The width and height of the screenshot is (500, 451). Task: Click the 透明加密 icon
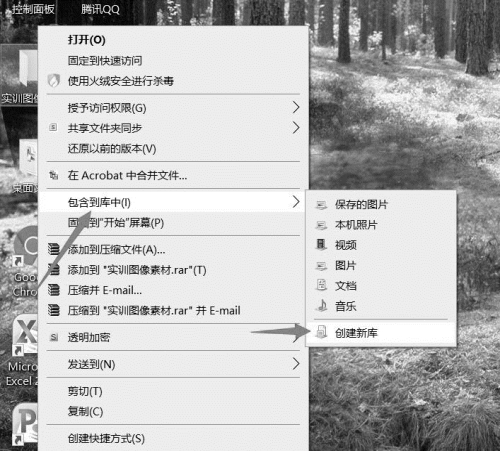click(x=54, y=337)
